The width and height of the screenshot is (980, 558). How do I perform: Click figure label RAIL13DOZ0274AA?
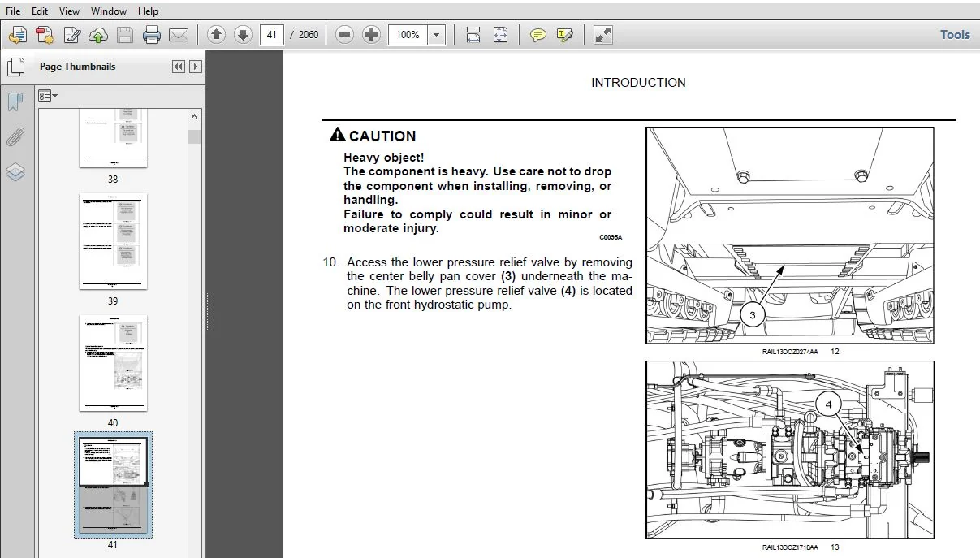[790, 352]
